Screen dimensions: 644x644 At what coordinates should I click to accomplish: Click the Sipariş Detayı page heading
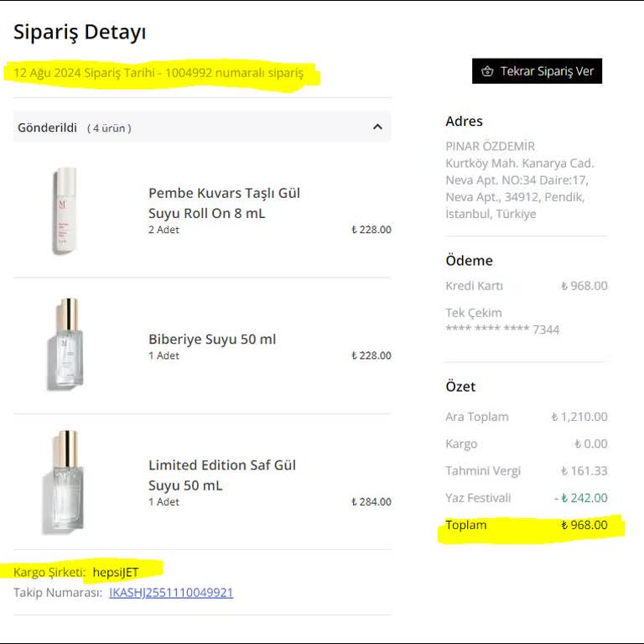[x=80, y=33]
